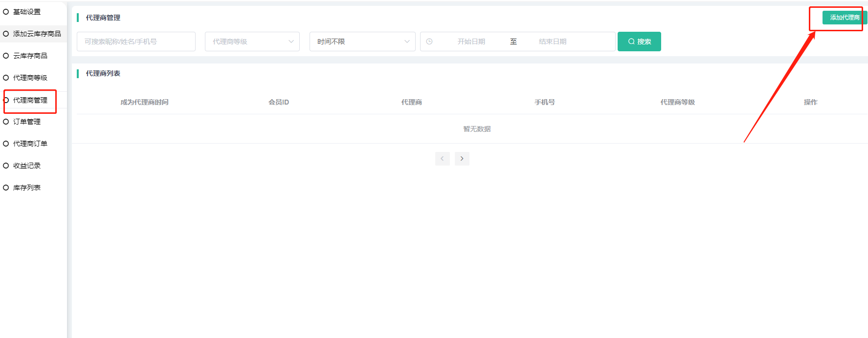Open 基础设置 in the sidebar
This screenshot has height=338, width=868.
pyautogui.click(x=27, y=12)
